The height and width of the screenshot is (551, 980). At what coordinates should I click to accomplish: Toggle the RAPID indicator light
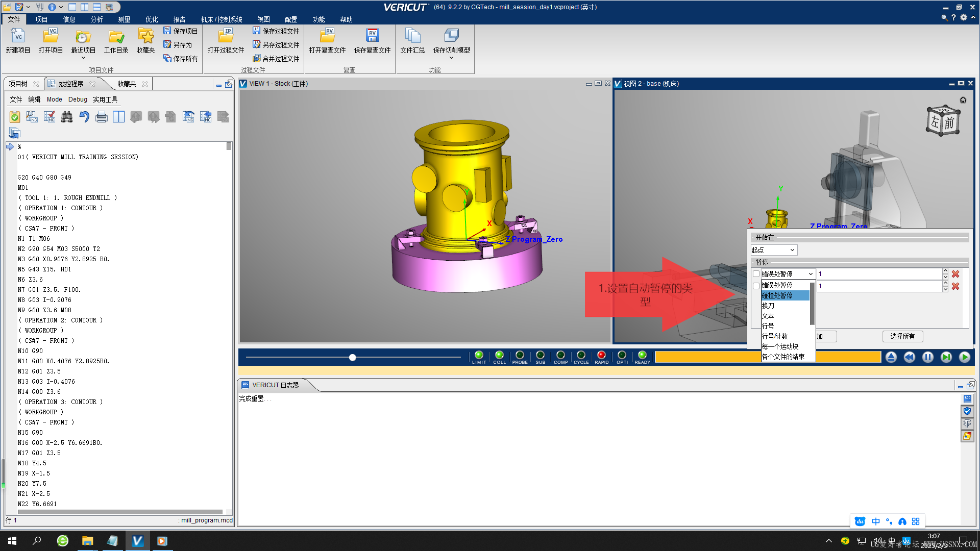(x=601, y=357)
